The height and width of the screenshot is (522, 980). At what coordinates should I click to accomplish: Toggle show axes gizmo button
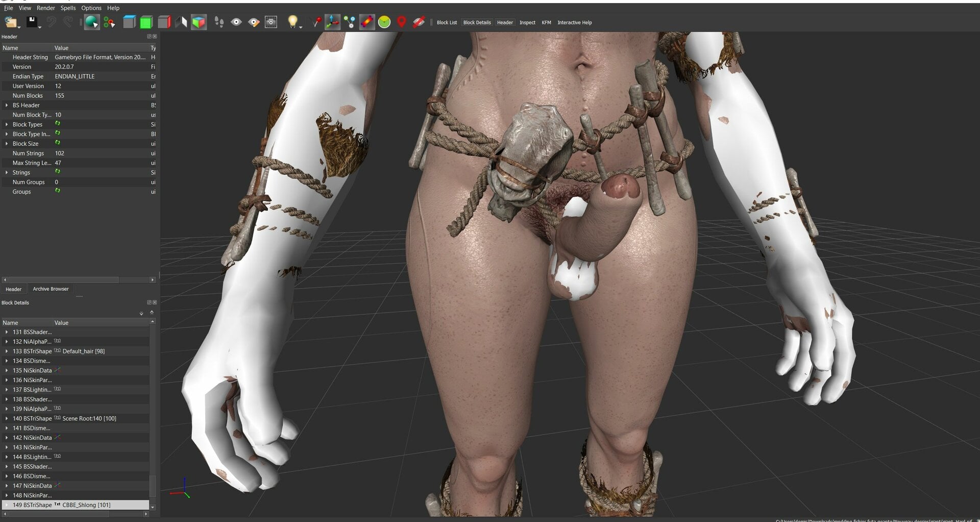point(332,22)
